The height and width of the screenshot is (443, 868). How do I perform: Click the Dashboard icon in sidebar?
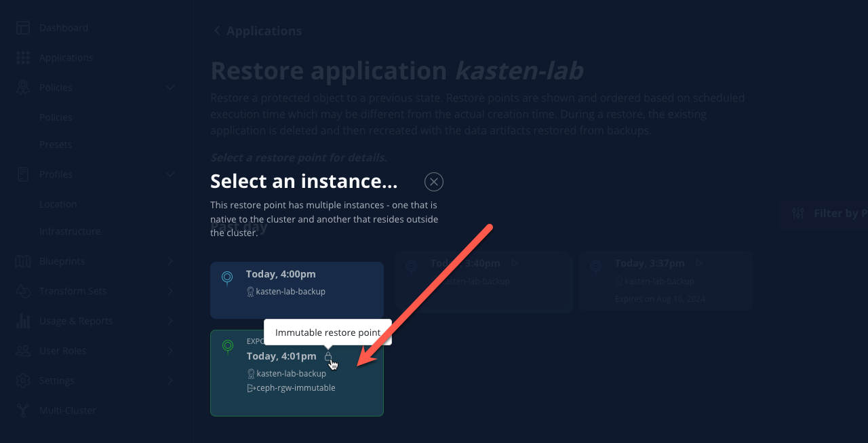[x=23, y=28]
